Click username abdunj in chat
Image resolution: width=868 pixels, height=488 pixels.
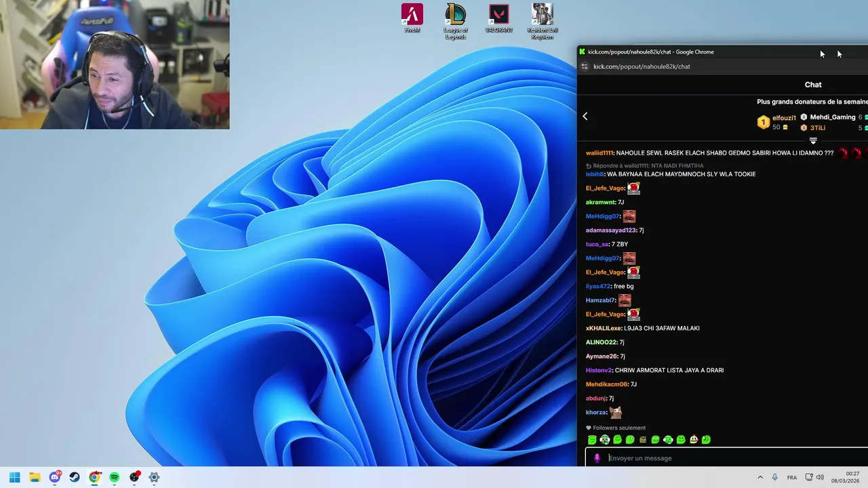[596, 399]
